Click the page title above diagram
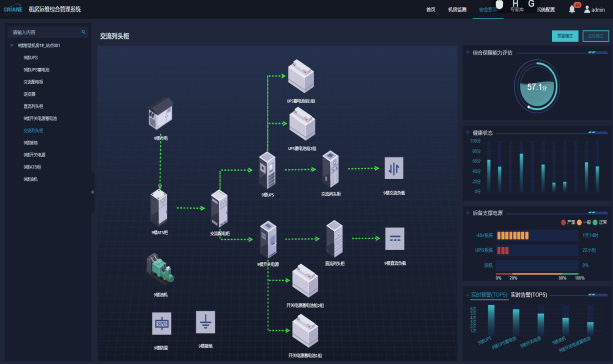Screen dimensions: 613x364 point(115,36)
